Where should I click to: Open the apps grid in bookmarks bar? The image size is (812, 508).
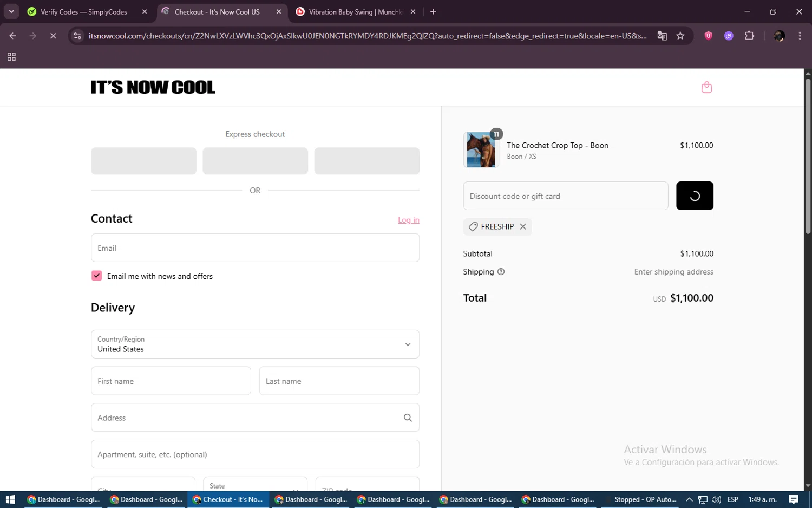click(x=11, y=57)
